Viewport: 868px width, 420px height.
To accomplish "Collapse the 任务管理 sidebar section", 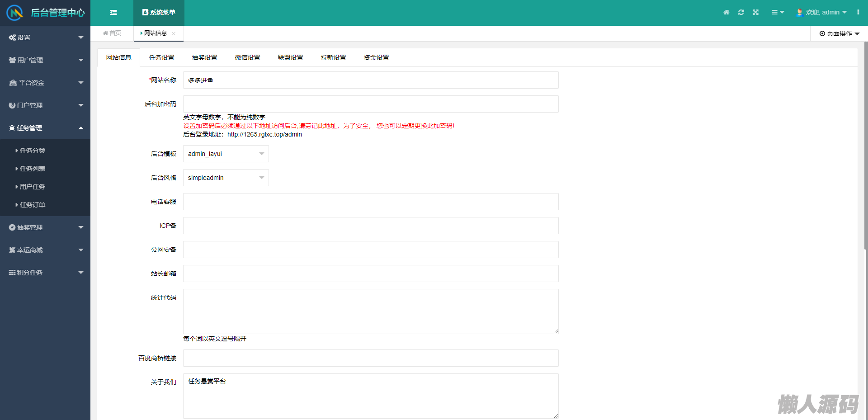I will click(45, 128).
